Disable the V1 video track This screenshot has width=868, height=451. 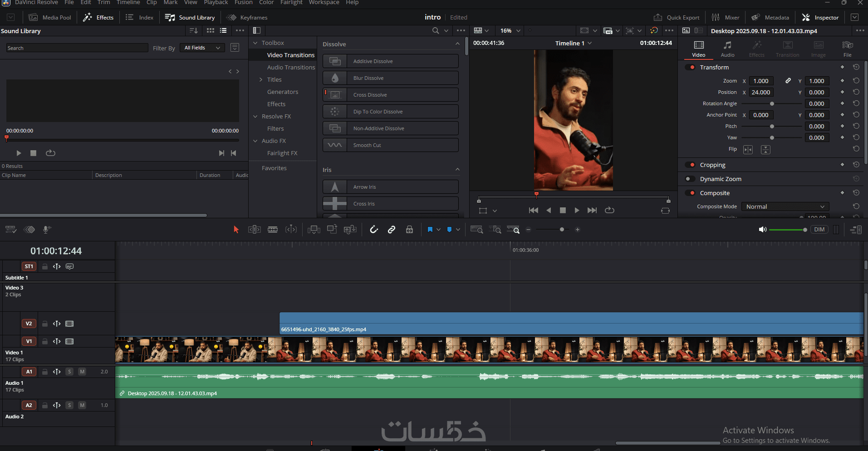(69, 341)
